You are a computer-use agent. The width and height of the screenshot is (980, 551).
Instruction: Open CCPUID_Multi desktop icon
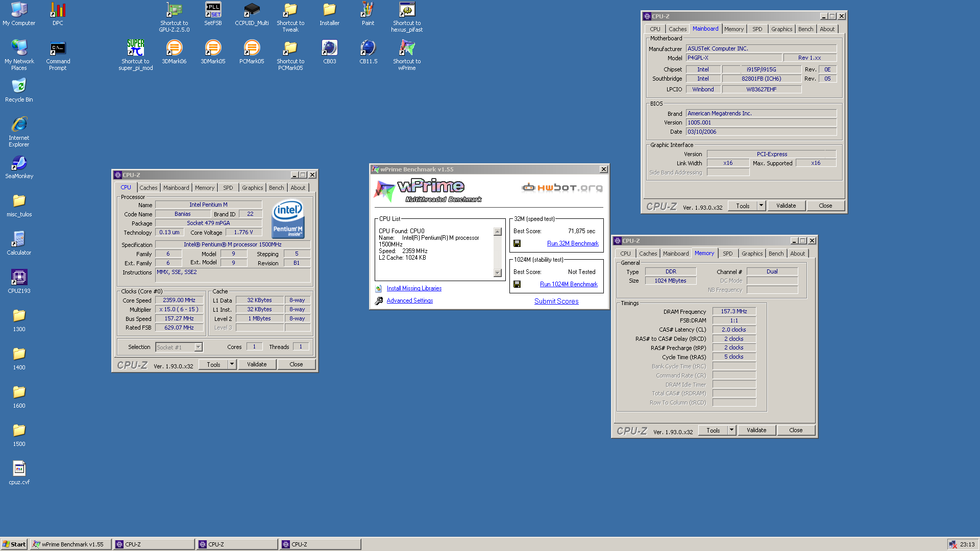(x=252, y=14)
